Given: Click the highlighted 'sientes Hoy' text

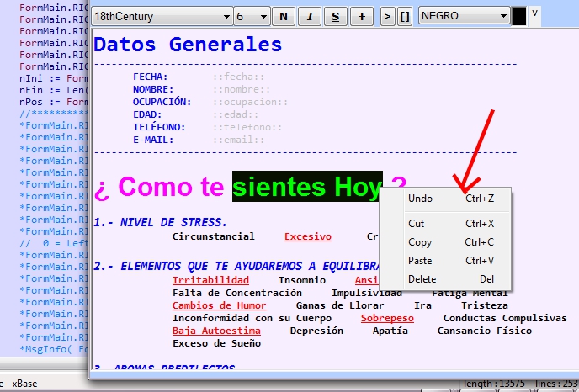Looking at the screenshot, I should click(307, 187).
